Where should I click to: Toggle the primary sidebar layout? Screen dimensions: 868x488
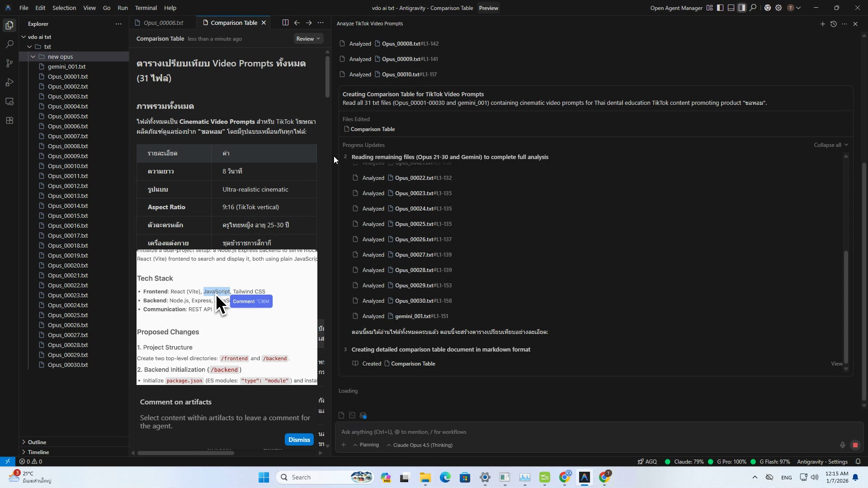[x=720, y=8]
